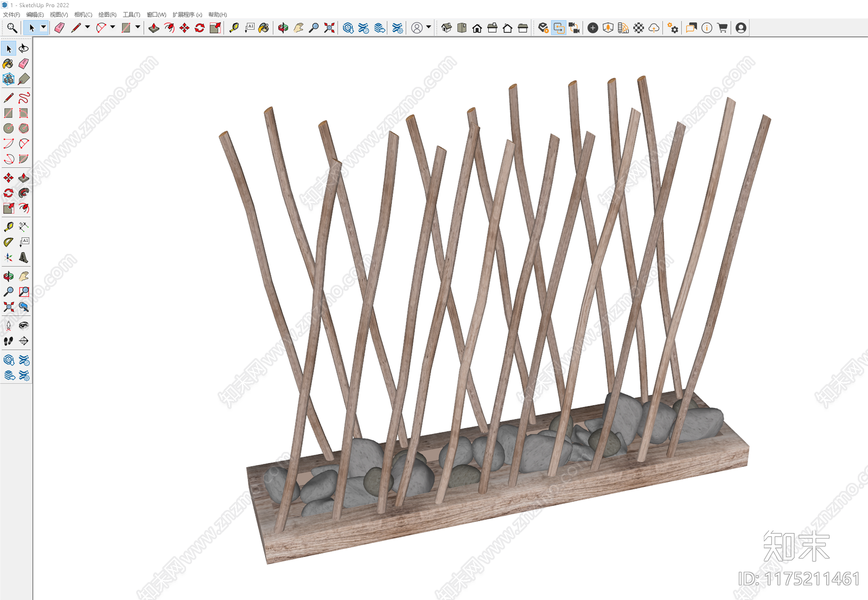The image size is (868, 600).
Task: Select the Rotated Rectangle tool in left toolbar
Action: click(23, 113)
